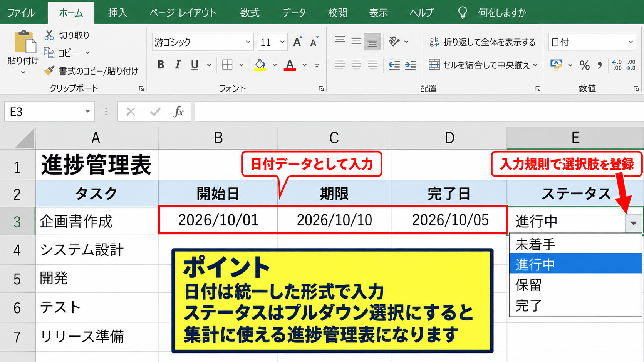The width and height of the screenshot is (644, 362).
Task: Toggle center horizontal alignment
Action: click(356, 65)
